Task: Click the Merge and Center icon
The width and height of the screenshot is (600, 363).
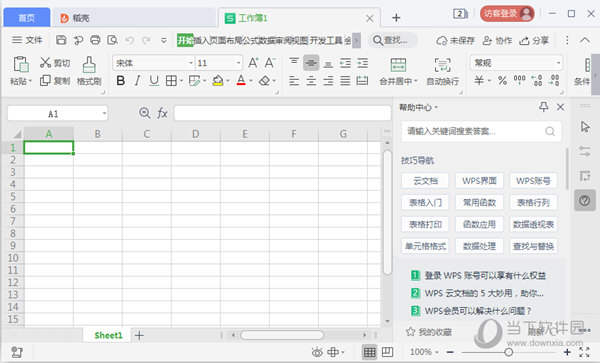Action: pos(398,65)
